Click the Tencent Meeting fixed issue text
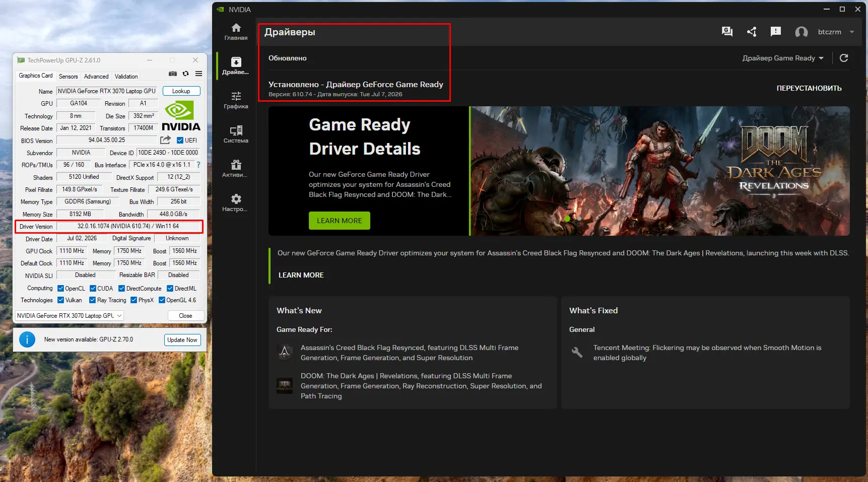The width and height of the screenshot is (868, 482). click(707, 353)
